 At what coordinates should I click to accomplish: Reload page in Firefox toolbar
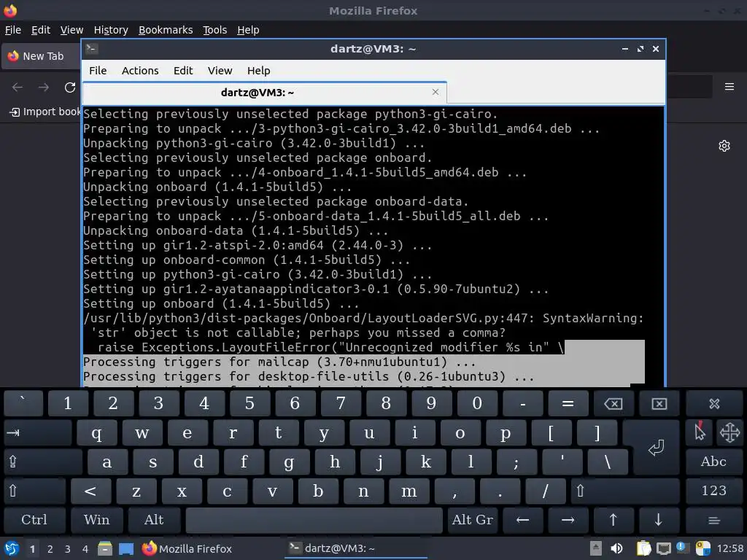point(70,87)
